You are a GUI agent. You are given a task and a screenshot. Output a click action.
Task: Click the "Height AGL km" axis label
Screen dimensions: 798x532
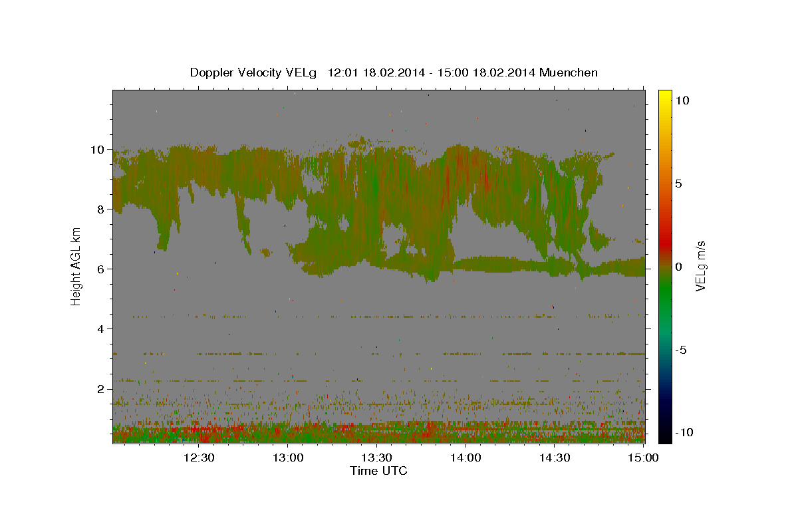click(x=76, y=266)
